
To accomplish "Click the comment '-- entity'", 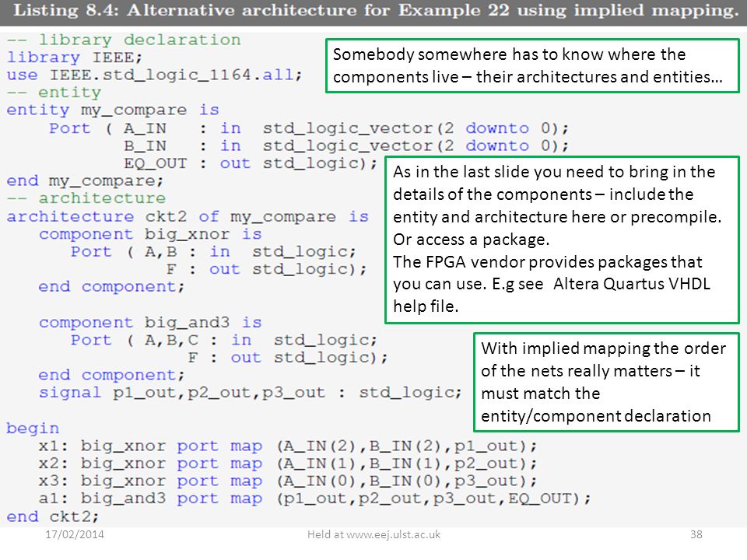I will 54,93.
